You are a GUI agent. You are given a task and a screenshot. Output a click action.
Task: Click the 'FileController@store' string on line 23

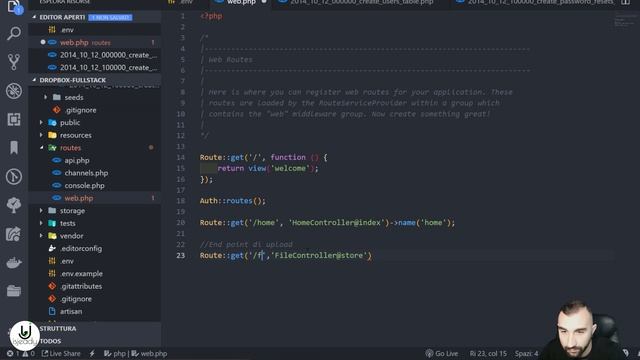319,256
